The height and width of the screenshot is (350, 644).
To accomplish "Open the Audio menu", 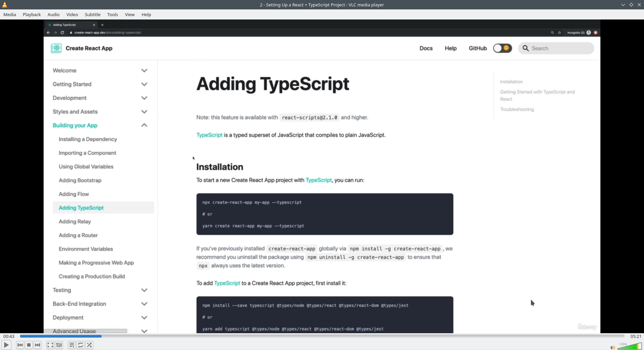I will [53, 14].
